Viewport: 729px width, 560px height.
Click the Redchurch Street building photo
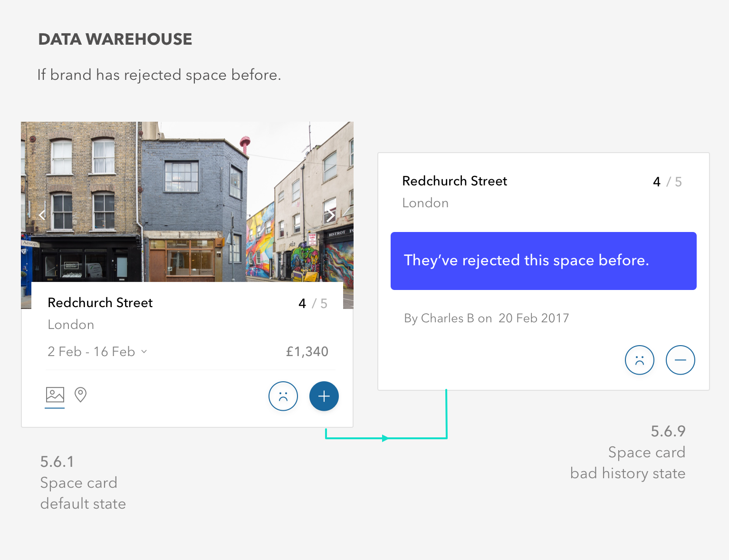(187, 202)
